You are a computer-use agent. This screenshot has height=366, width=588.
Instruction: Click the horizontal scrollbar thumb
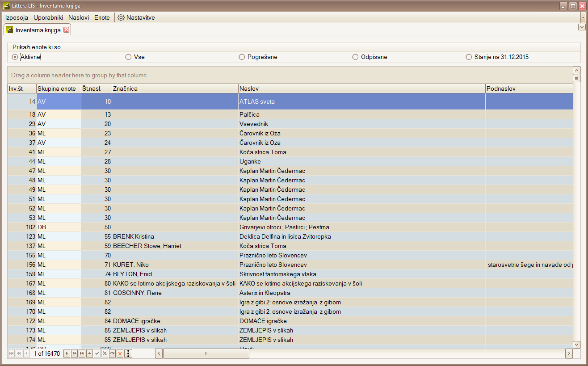[x=206, y=353]
